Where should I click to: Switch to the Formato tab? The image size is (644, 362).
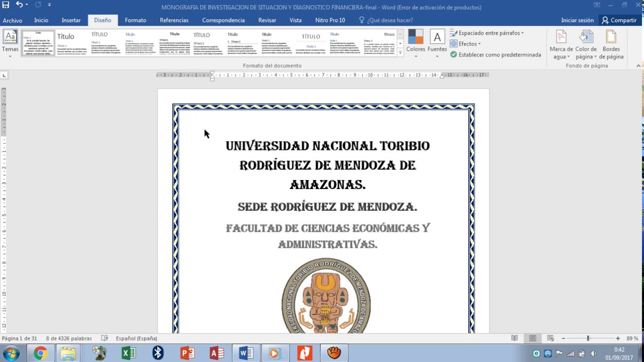pos(135,20)
